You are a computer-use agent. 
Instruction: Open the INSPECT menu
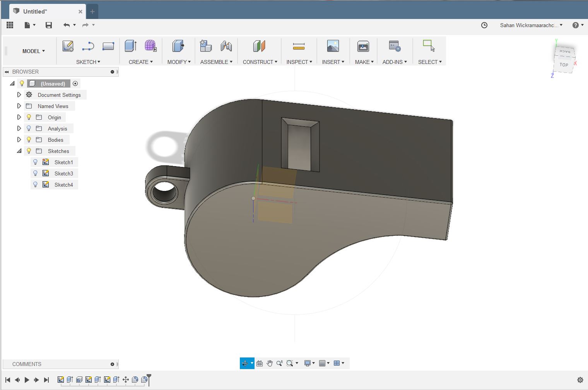(299, 62)
